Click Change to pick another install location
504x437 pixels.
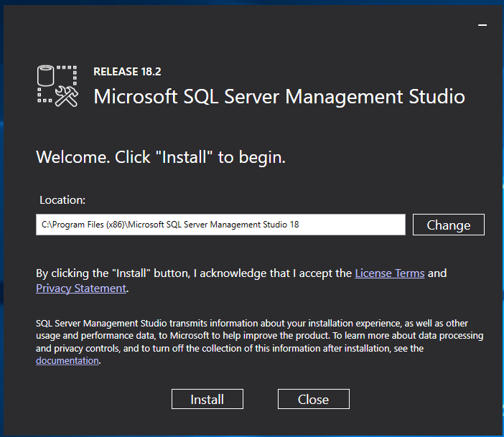pyautogui.click(x=448, y=225)
